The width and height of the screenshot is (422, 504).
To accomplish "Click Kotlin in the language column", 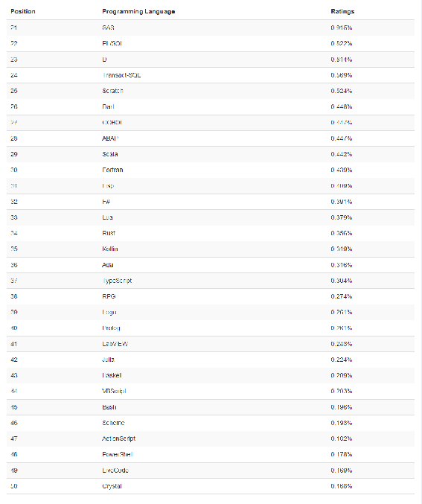I will click(110, 249).
